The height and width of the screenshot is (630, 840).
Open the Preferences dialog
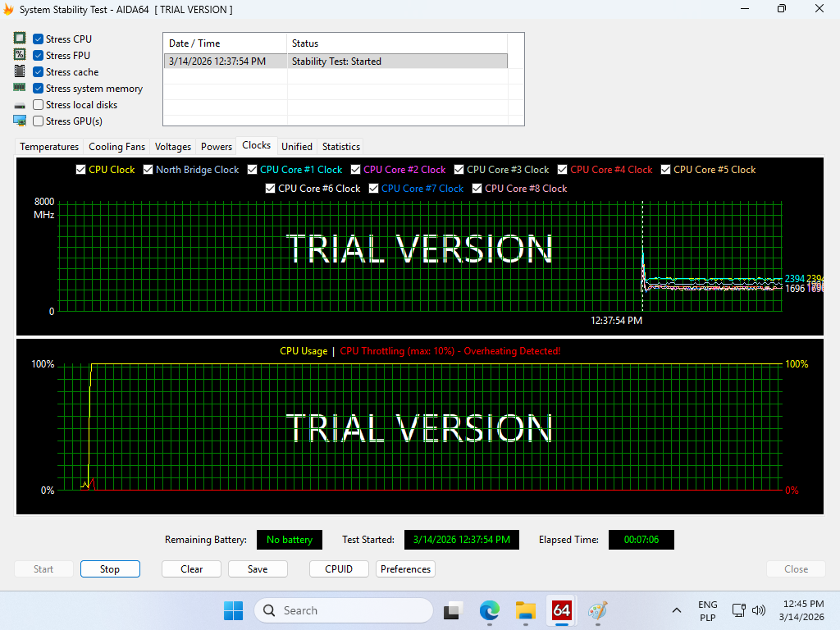click(405, 569)
